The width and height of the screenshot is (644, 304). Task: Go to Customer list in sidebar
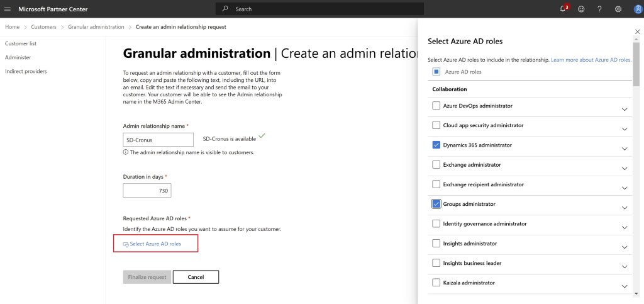pyautogui.click(x=21, y=43)
